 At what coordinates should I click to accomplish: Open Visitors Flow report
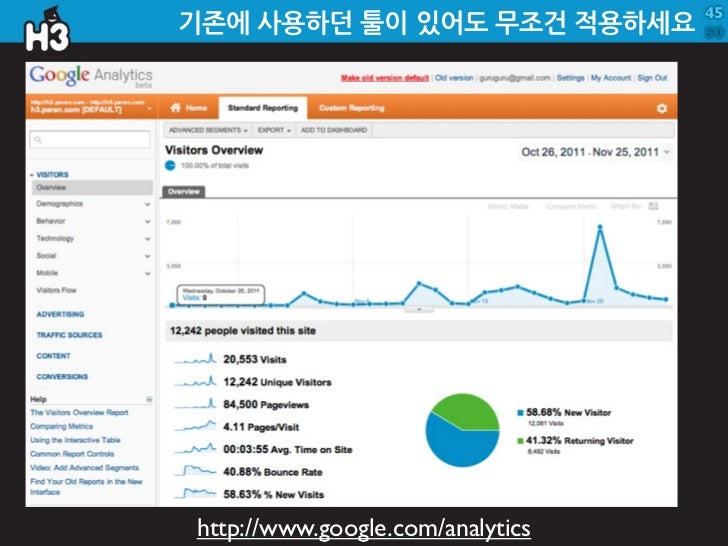[x=56, y=290]
